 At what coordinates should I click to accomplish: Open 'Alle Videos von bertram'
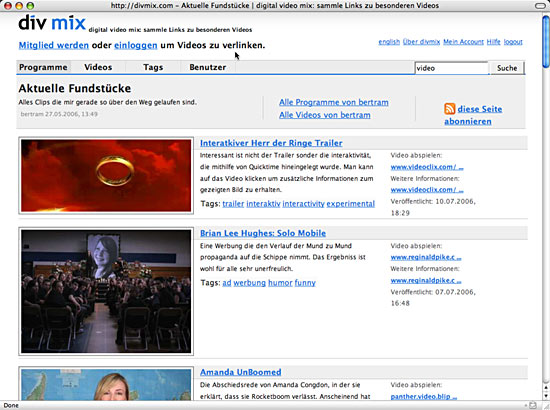tap(324, 115)
